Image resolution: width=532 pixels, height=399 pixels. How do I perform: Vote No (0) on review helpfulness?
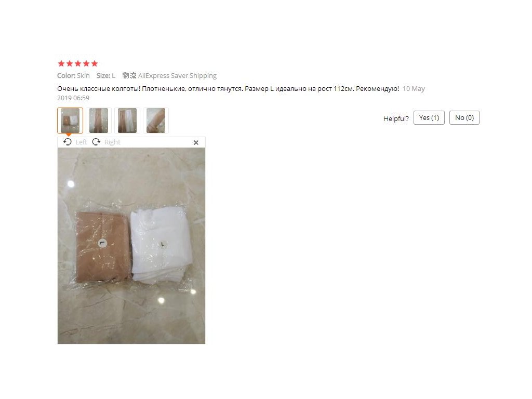[464, 118]
